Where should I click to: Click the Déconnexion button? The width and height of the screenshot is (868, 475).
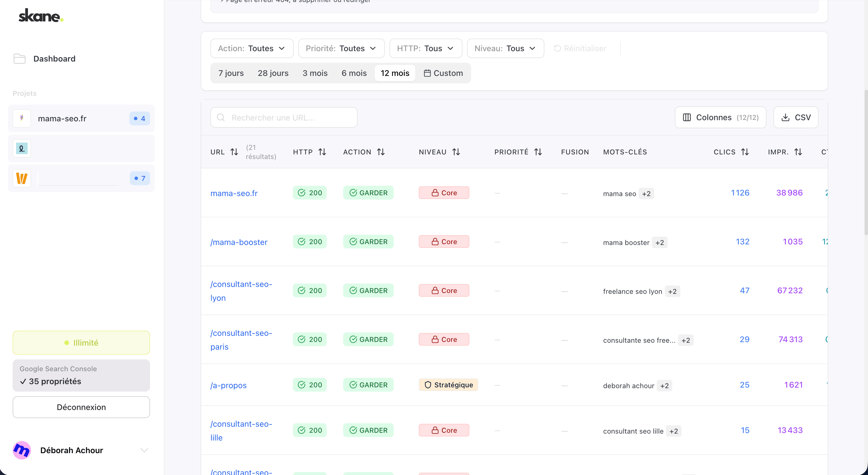coord(81,407)
